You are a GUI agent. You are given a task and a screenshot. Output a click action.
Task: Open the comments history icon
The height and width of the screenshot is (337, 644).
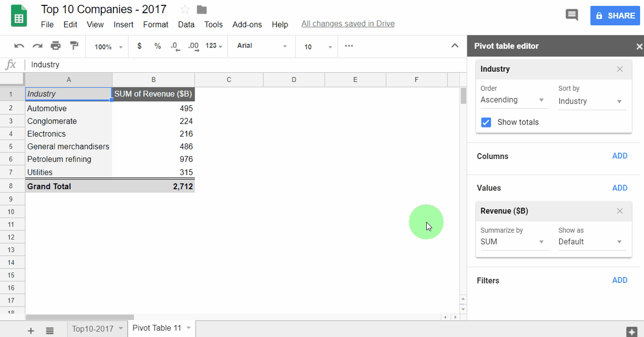click(x=572, y=15)
